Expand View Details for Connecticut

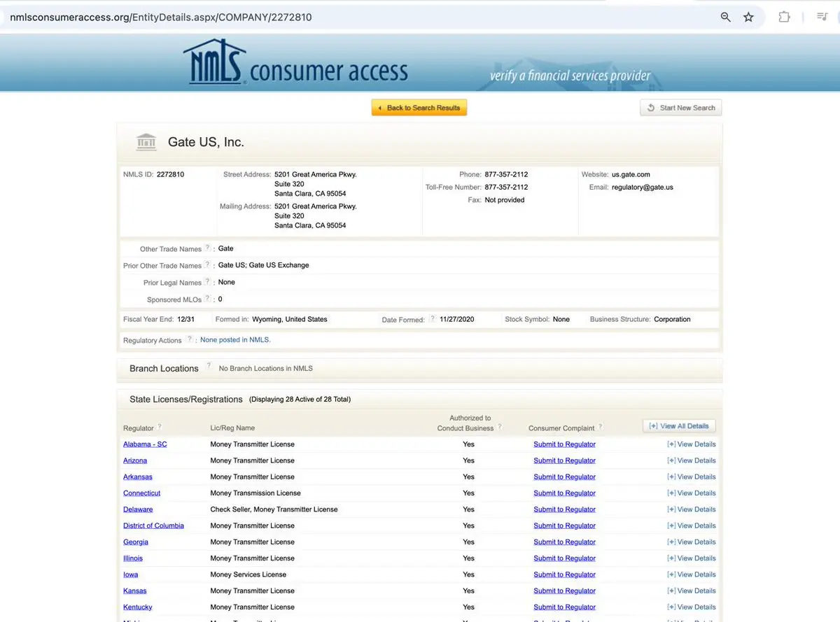(691, 493)
